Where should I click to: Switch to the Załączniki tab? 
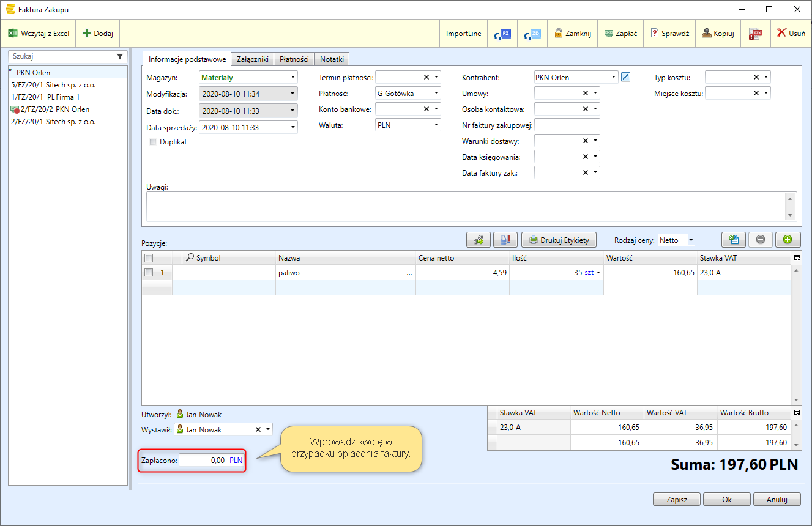pyautogui.click(x=253, y=59)
